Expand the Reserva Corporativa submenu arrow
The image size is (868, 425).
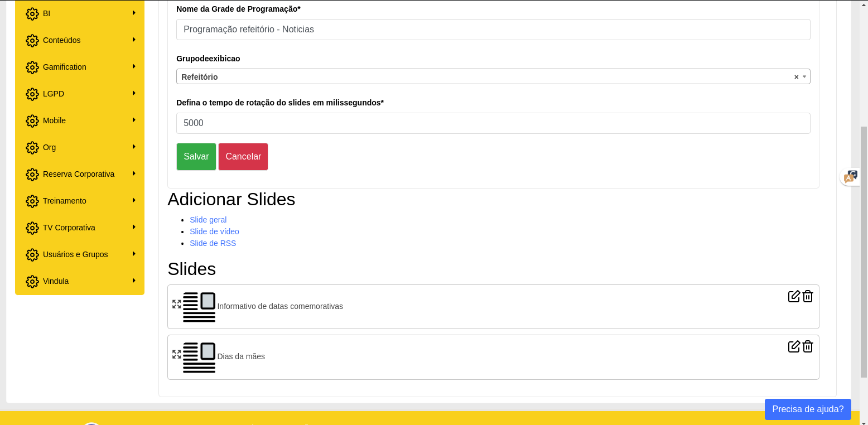[x=134, y=173]
